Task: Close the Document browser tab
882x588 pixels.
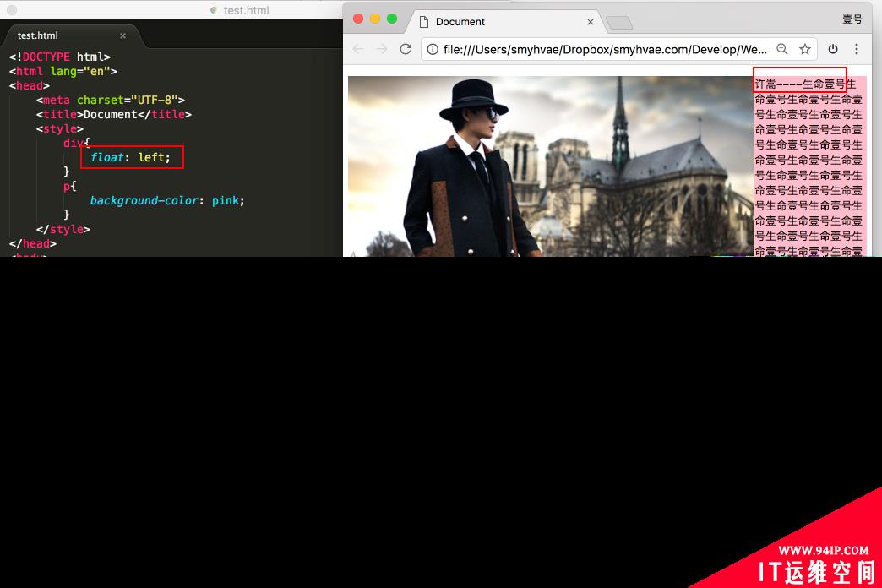Action: (x=590, y=22)
